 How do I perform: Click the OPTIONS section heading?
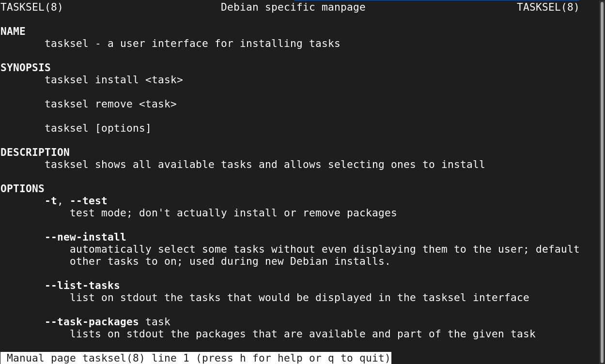(x=22, y=189)
